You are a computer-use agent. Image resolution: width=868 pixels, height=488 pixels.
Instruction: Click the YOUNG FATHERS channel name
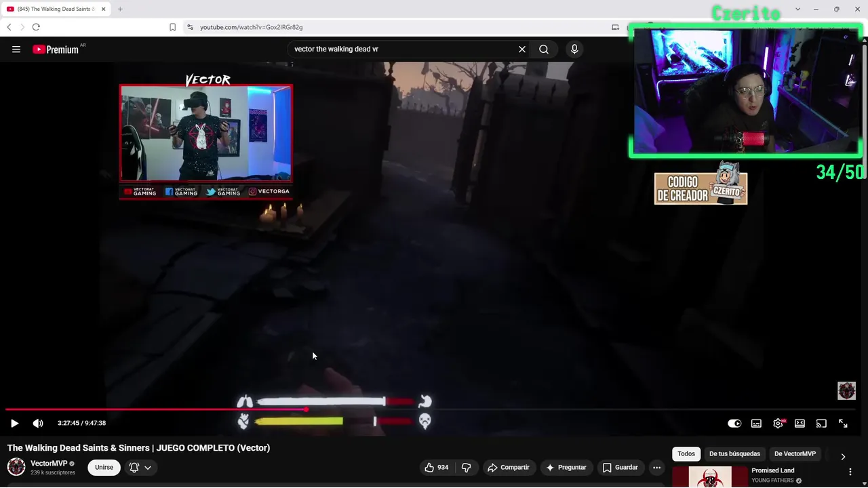pos(772,481)
